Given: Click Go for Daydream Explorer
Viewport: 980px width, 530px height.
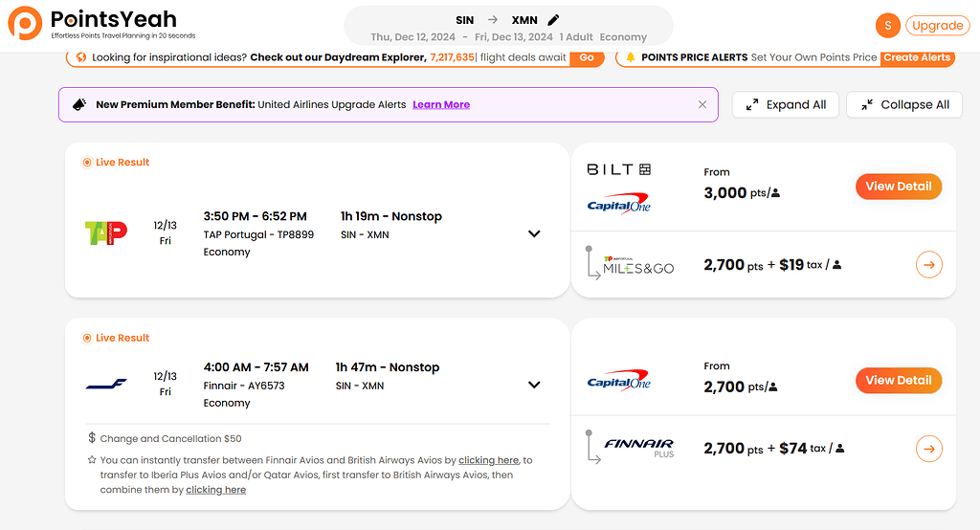Looking at the screenshot, I should [x=587, y=57].
